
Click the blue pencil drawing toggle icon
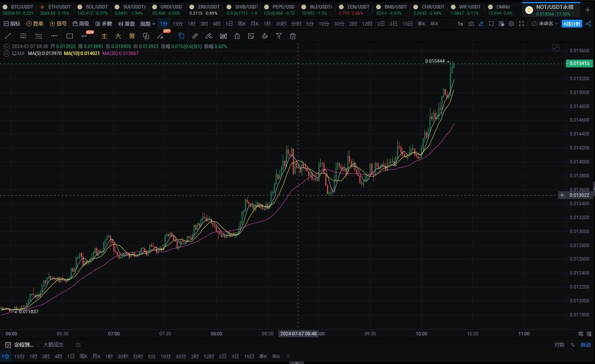tap(481, 24)
